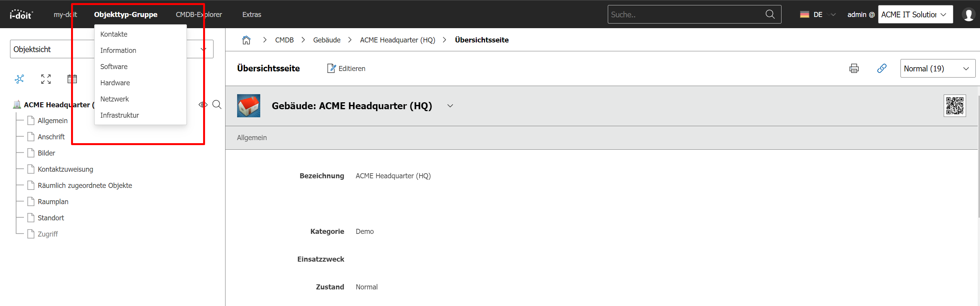The width and height of the screenshot is (980, 306).
Task: Click the chain link icon
Action: (x=882, y=69)
